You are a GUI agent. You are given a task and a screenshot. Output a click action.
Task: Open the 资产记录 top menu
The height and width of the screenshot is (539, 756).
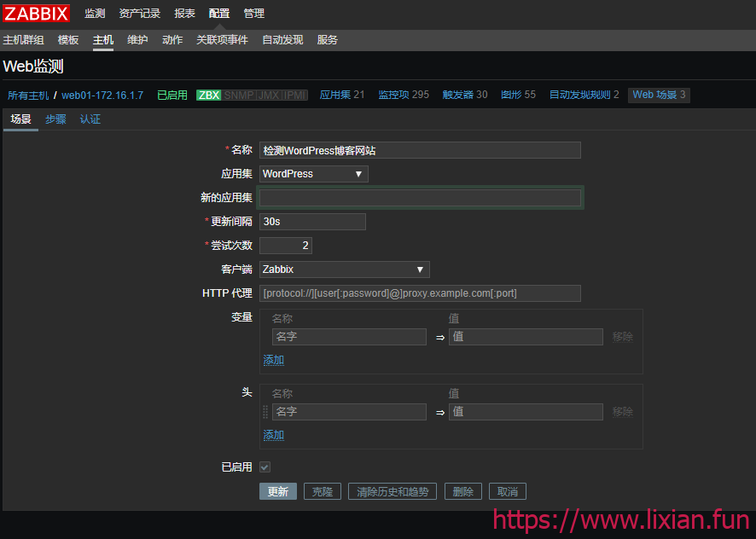pos(140,14)
